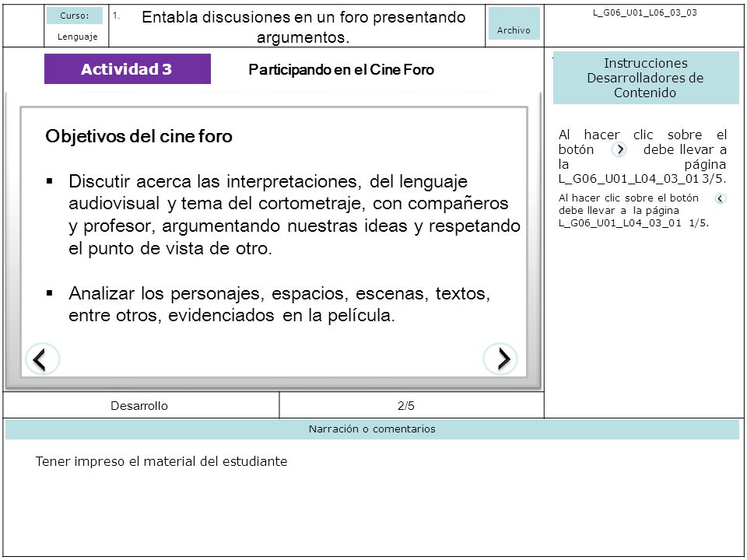747x560 pixels.
Task: Click the Archivo cell in the header
Action: click(x=514, y=23)
